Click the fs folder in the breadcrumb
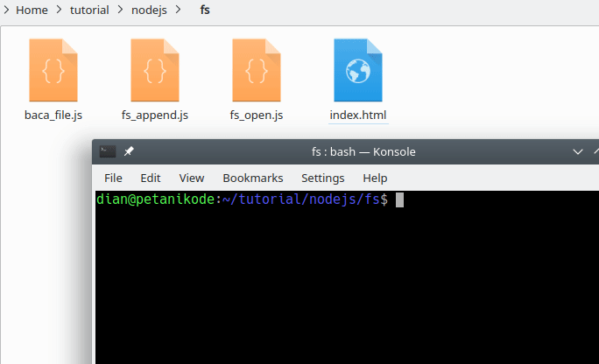The width and height of the screenshot is (599, 364). (205, 10)
